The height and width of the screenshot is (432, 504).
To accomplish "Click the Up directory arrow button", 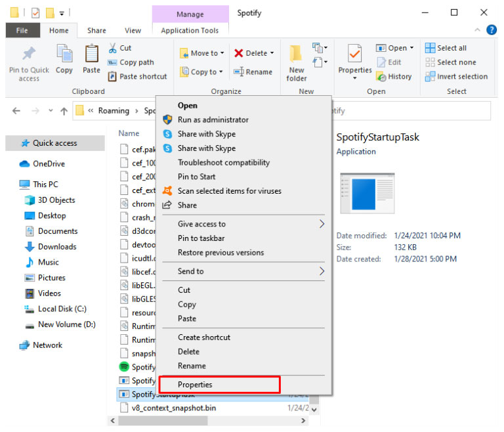I will coord(64,111).
